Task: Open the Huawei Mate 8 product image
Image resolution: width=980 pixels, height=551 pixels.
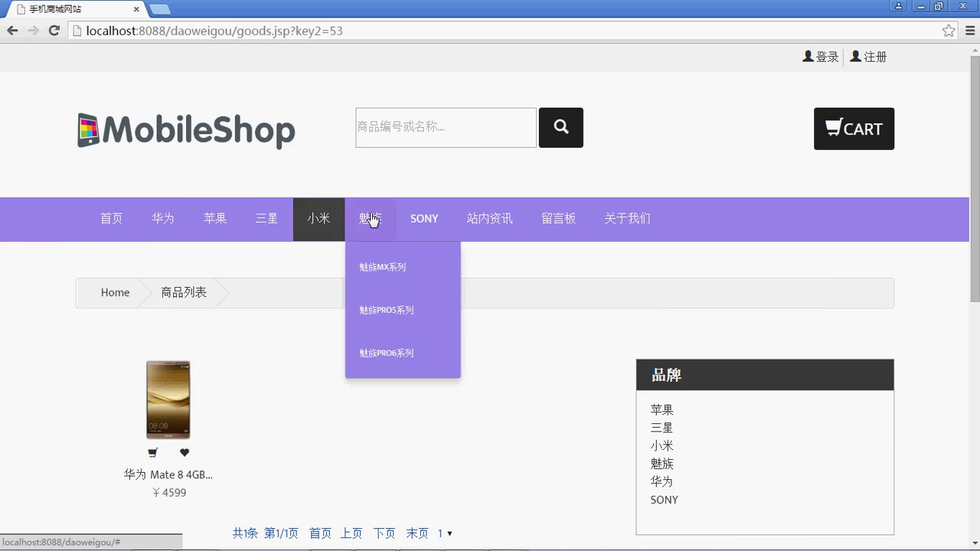Action: point(168,399)
